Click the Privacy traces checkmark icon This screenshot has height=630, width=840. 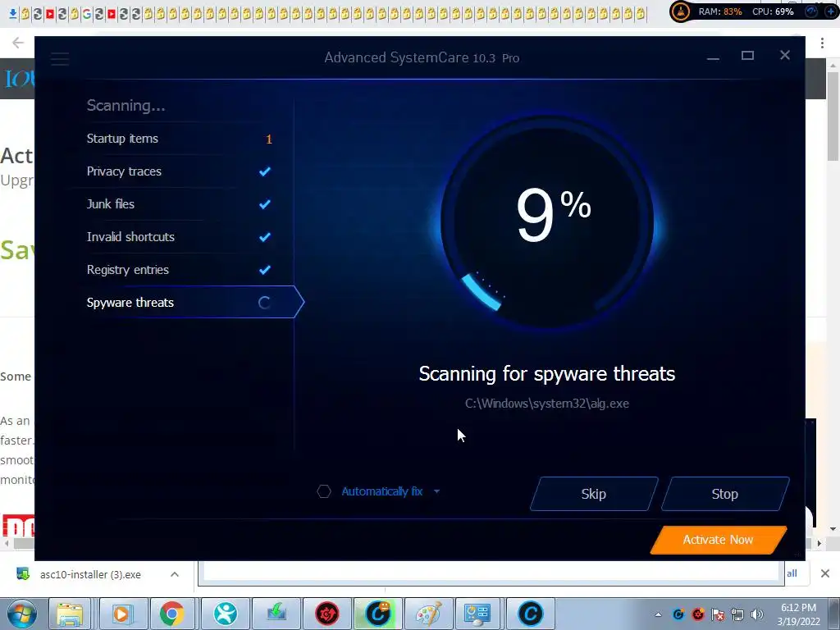265,171
